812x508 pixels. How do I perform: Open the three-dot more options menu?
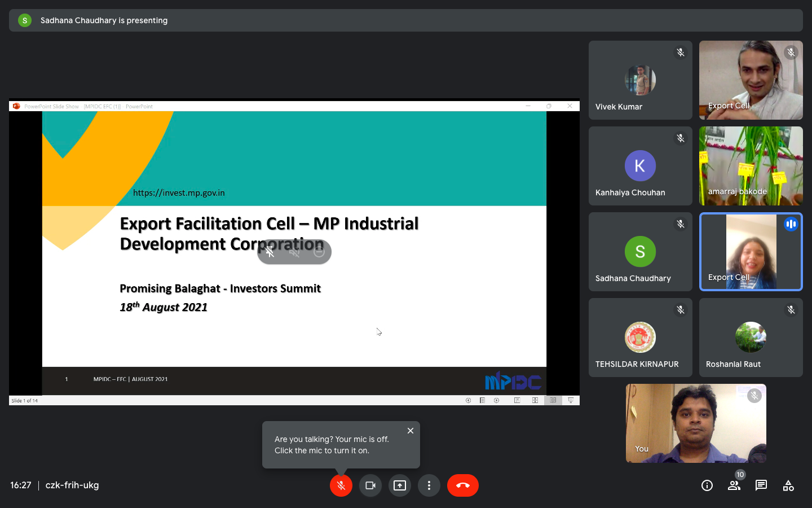[x=429, y=485]
